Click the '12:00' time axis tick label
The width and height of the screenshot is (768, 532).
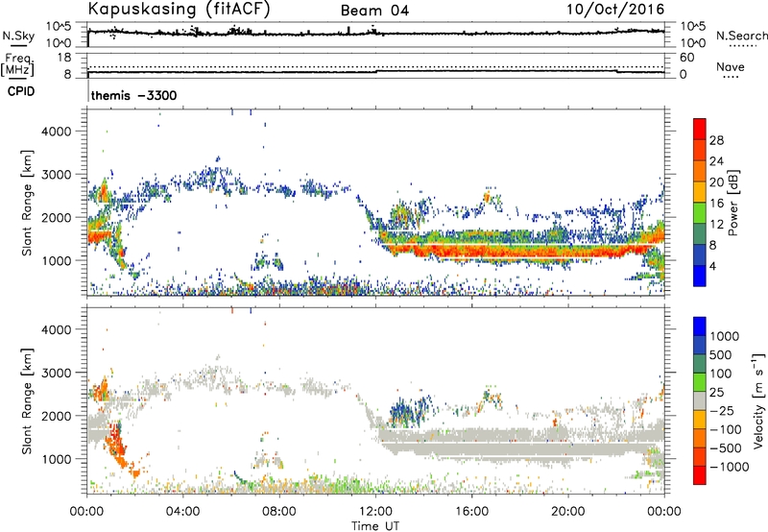click(375, 512)
